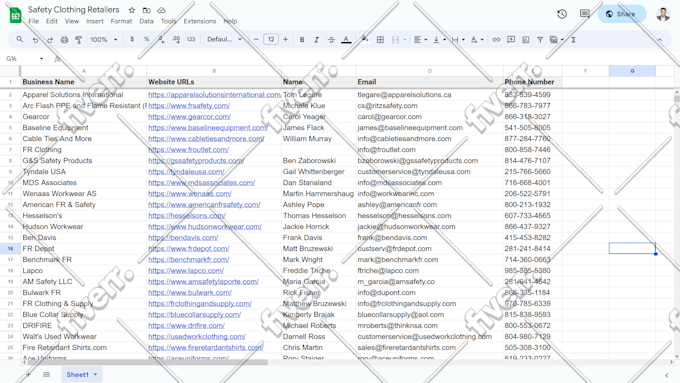Check cloud document status icon
Viewport: 680px width, 383px height.
161,10
